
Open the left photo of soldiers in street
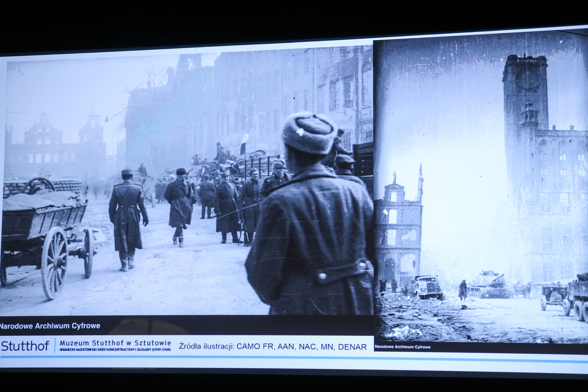(184, 184)
